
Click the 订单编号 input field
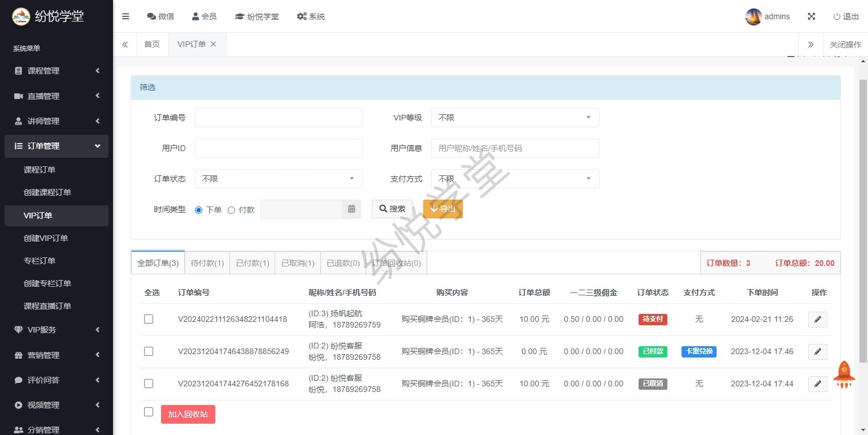279,118
